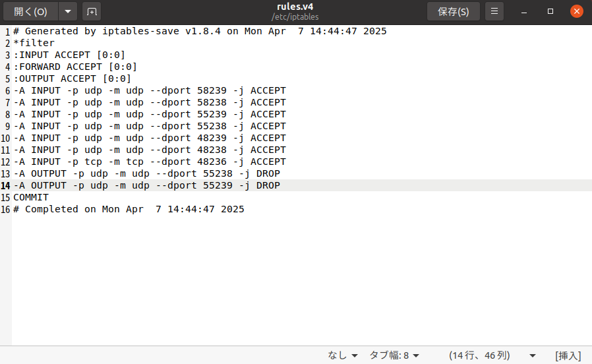The image size is (592, 364).
Task: Click the ':OUTPUT ACCEPT [0:0]' line
Action: [72, 78]
